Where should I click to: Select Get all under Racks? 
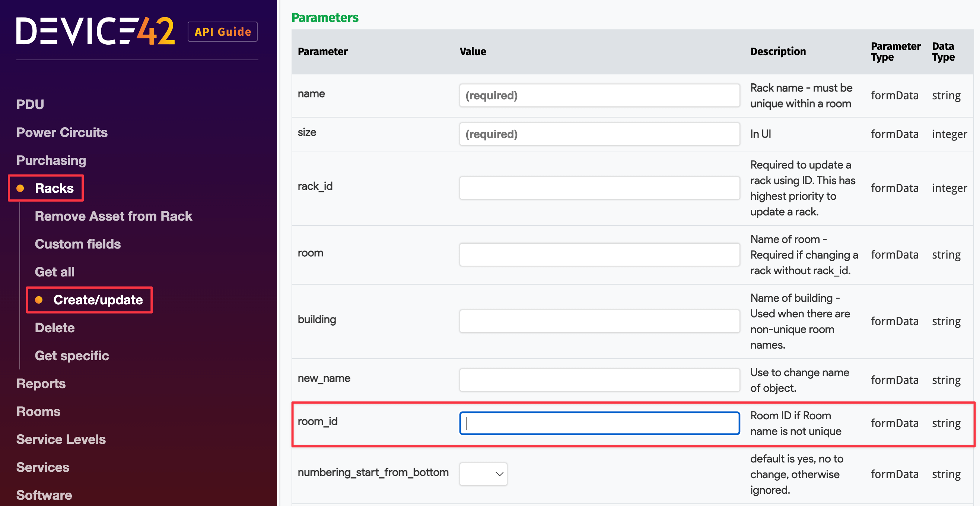tap(54, 272)
